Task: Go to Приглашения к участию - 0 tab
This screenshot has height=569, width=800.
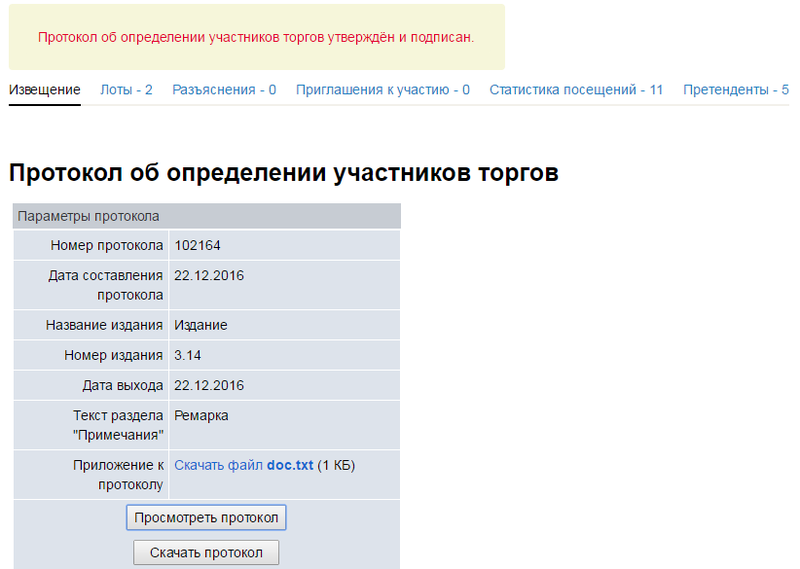Action: pos(383,90)
